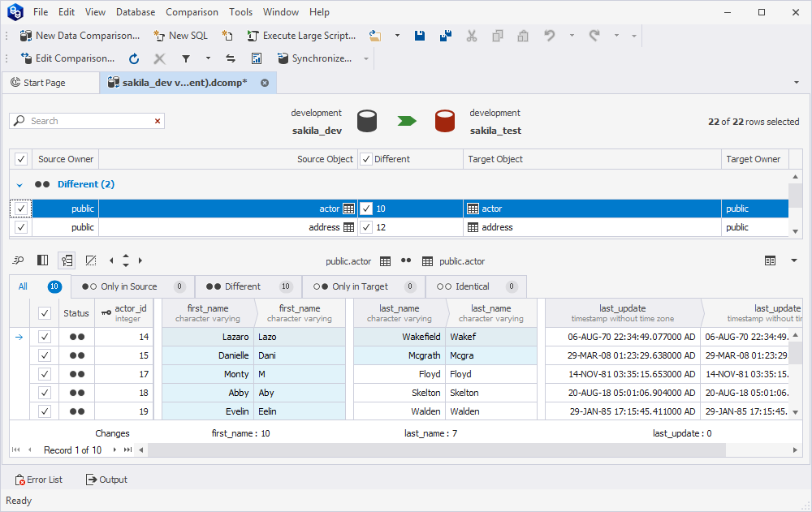This screenshot has width=812, height=512.
Task: Click the New SQL toolbar button
Action: point(180,36)
